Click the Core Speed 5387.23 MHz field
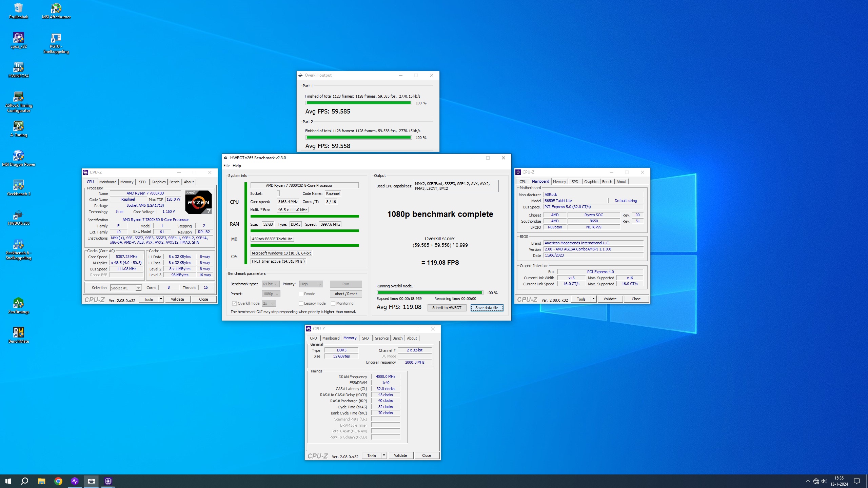This screenshot has width=868, height=488. [x=126, y=257]
